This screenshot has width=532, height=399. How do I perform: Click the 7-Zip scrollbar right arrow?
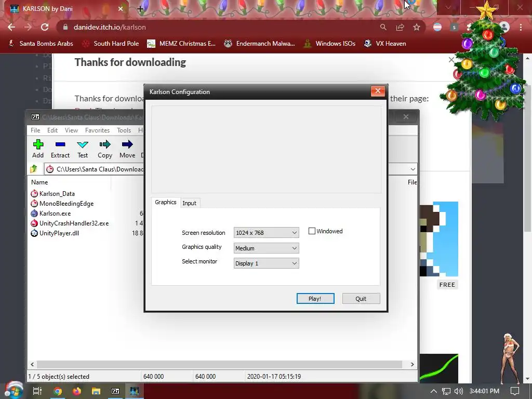click(412, 364)
